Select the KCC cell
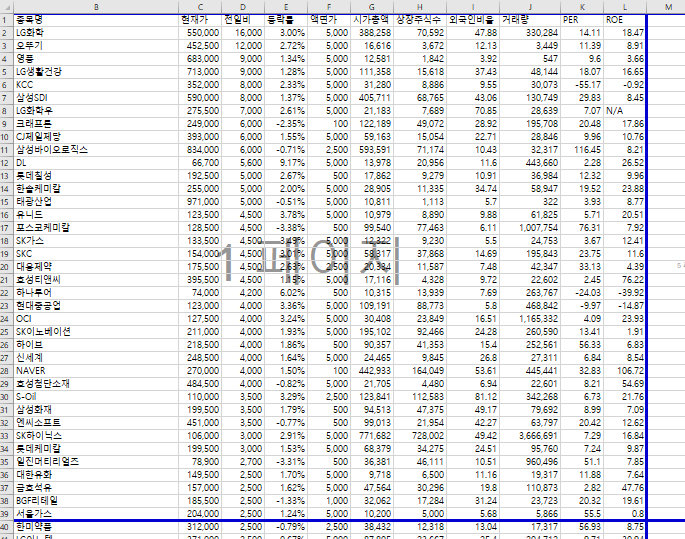Image resolution: width=685 pixels, height=539 pixels. (x=96, y=85)
